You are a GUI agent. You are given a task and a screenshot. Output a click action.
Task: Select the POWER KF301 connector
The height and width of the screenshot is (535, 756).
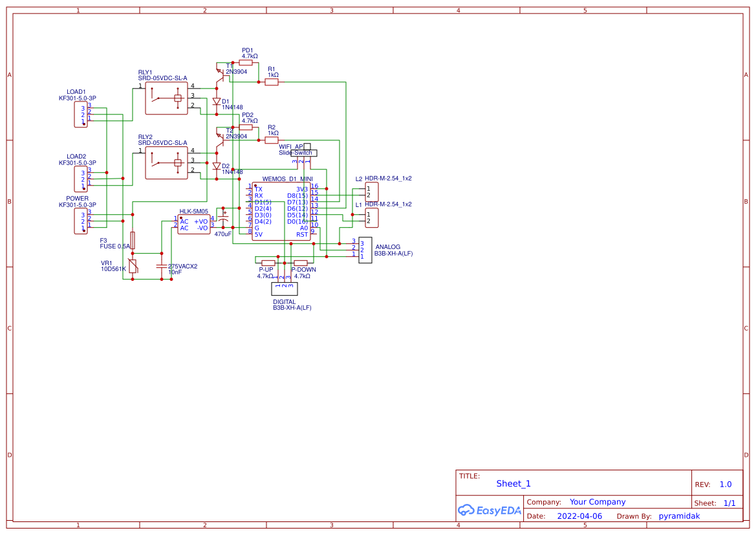coord(80,219)
